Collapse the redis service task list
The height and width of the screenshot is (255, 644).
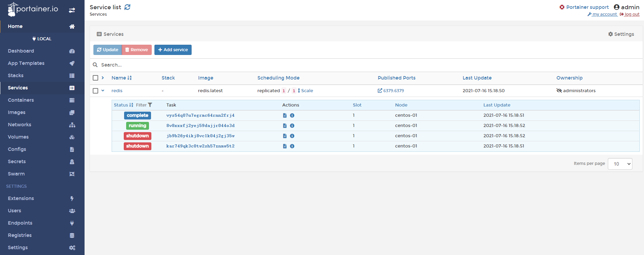(x=103, y=90)
